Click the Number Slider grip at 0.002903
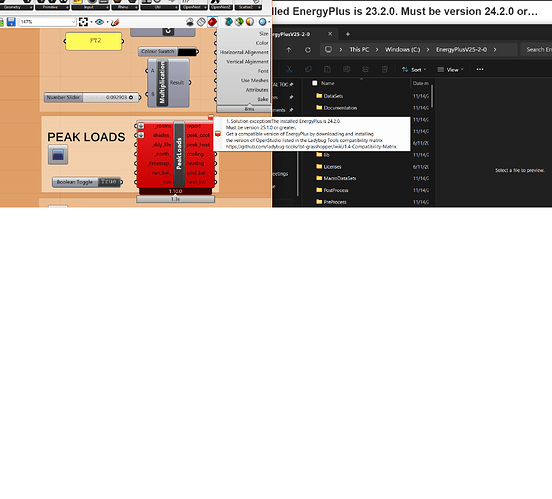 coord(131,97)
